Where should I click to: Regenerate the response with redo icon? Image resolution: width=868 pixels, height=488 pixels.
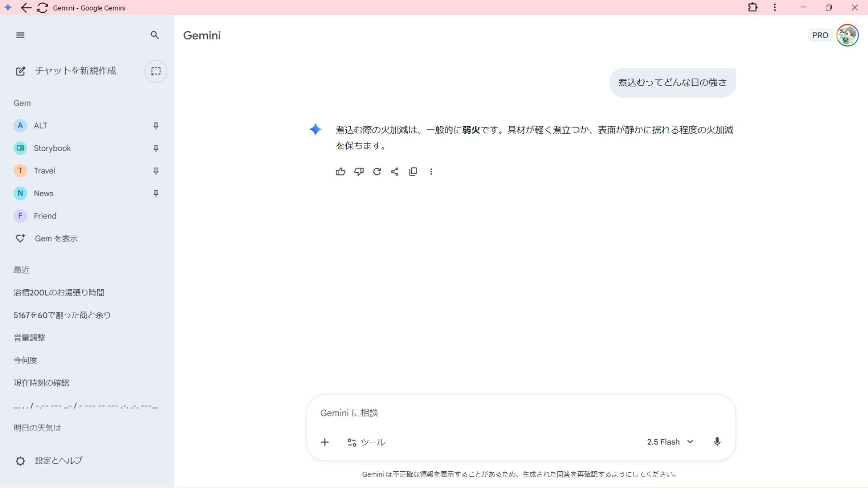tap(377, 172)
